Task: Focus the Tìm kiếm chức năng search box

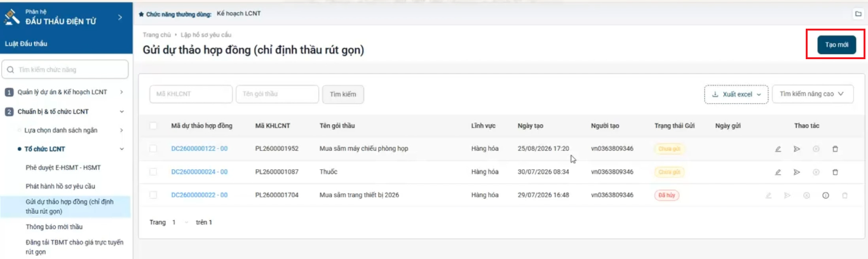Action: [x=66, y=69]
